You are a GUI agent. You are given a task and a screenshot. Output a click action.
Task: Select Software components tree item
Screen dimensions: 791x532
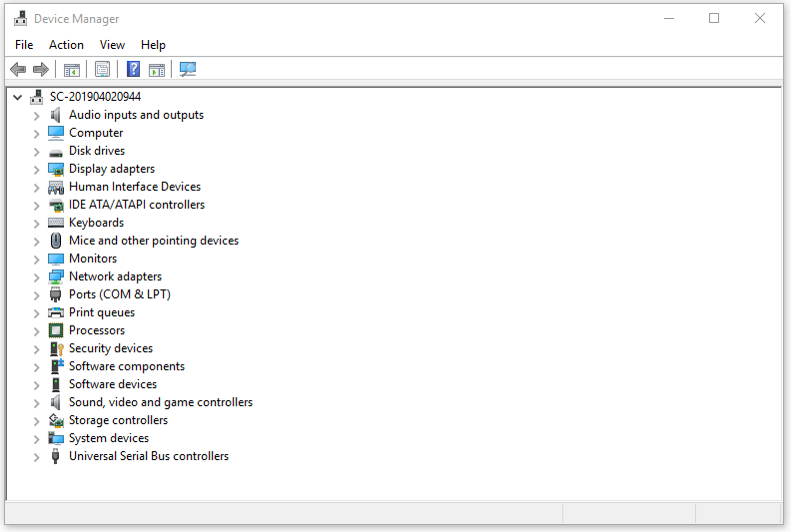[127, 366]
